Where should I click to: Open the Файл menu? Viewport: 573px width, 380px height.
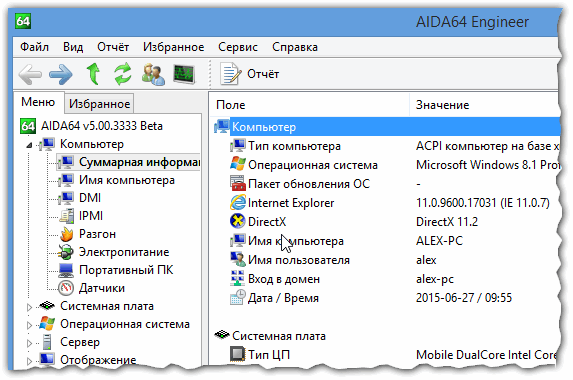coord(34,47)
